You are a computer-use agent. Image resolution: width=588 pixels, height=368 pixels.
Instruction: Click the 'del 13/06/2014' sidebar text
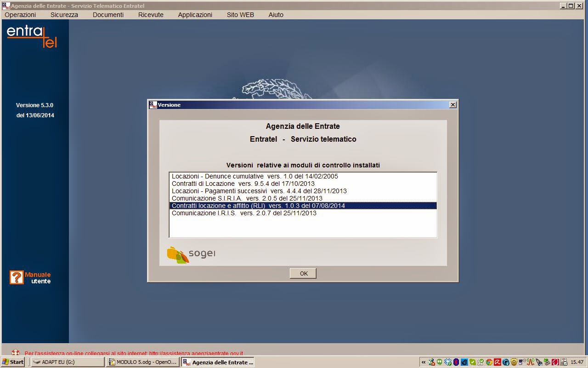(x=35, y=115)
